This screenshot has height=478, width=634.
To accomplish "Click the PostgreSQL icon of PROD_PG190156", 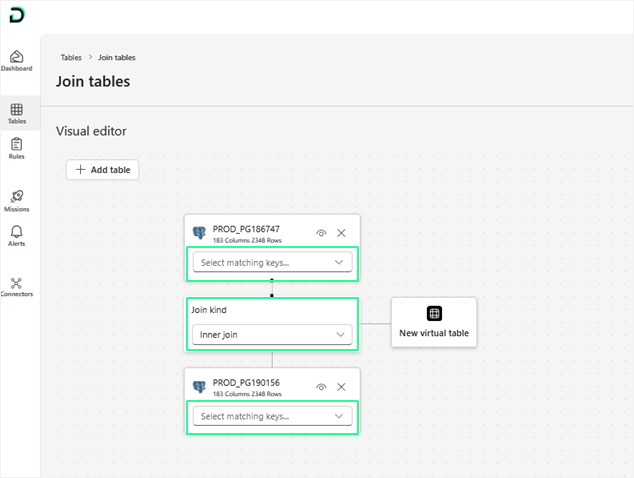I will pos(199,387).
